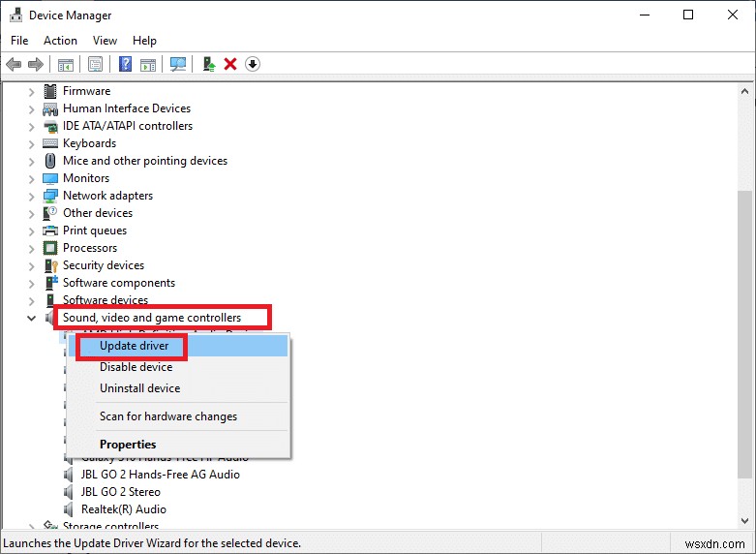756x554 pixels.
Task: Expand the Network adapters node
Action: (31, 197)
